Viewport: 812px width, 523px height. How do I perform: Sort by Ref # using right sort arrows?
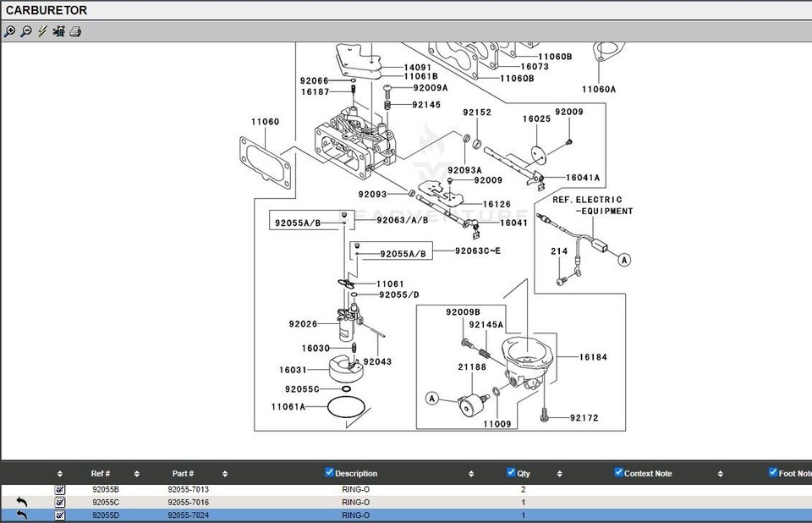coord(137,474)
